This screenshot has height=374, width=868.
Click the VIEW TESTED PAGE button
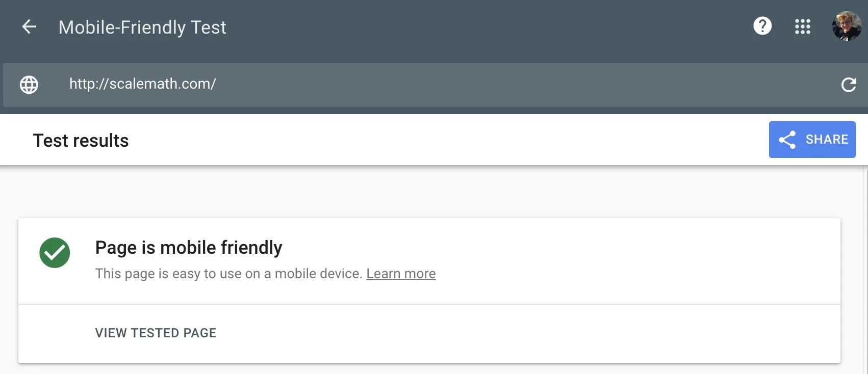click(x=155, y=333)
